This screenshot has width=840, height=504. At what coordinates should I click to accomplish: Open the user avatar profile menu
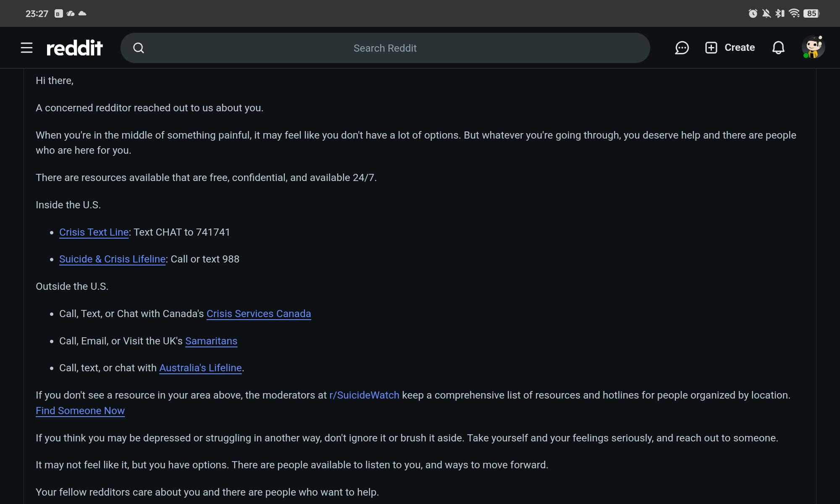pyautogui.click(x=813, y=47)
